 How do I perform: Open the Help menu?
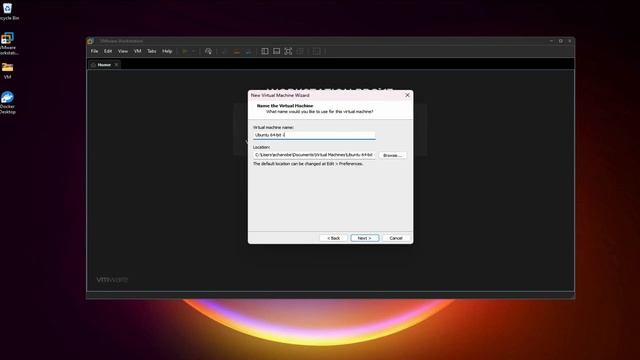coord(167,51)
